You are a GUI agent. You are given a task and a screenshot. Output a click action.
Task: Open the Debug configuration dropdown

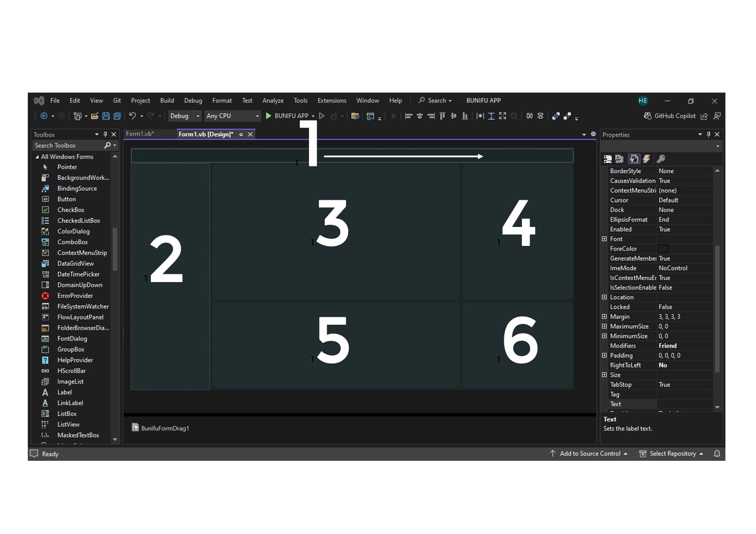(185, 116)
